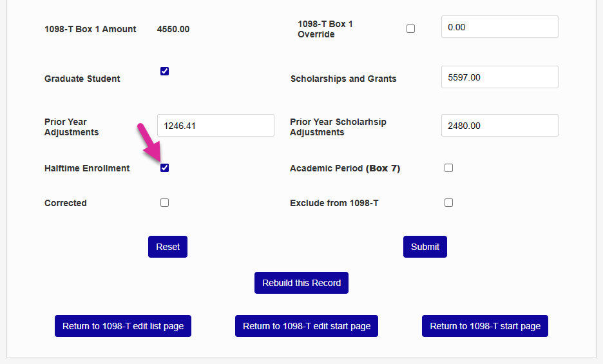Tick the Corrected checkbox
This screenshot has width=603, height=364.
point(164,203)
